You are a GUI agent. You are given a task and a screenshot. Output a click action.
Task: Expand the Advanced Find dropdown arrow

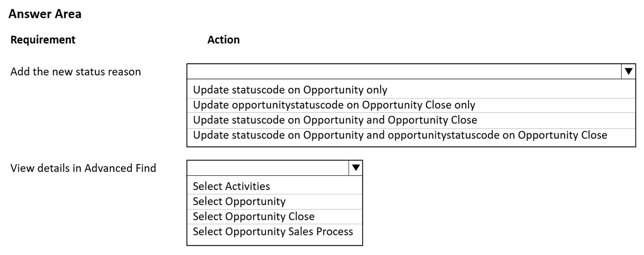(x=356, y=168)
